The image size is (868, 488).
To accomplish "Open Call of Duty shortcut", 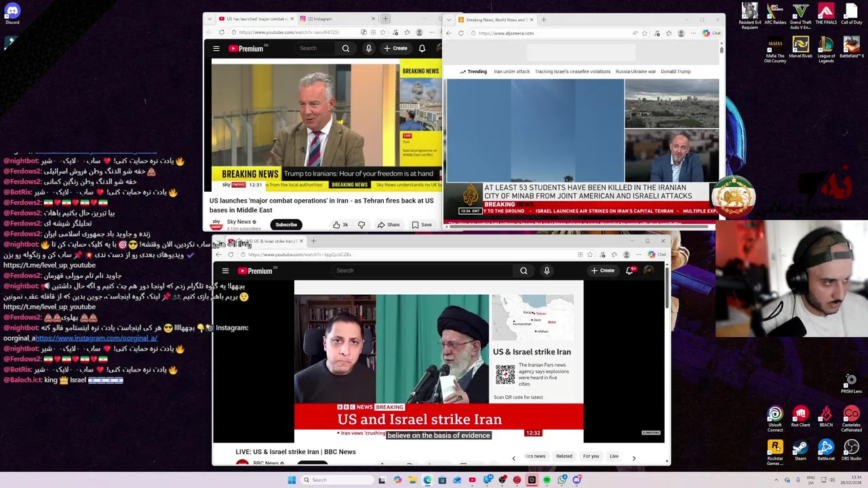I will tap(852, 14).
